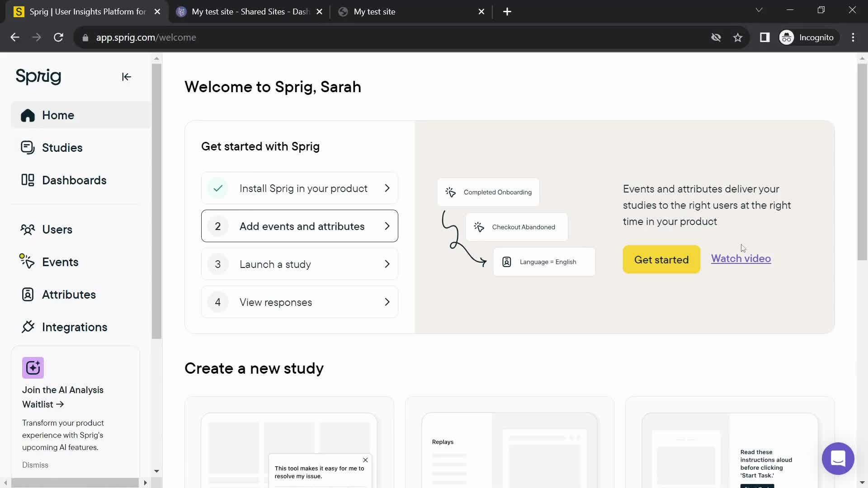Open a new browser tab
The image size is (868, 488).
(507, 12)
